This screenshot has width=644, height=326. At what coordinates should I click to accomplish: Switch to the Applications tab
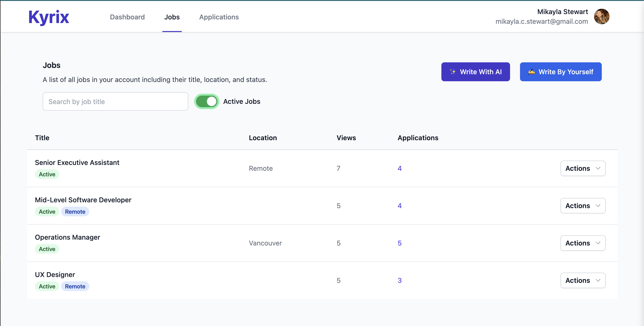[x=219, y=17]
